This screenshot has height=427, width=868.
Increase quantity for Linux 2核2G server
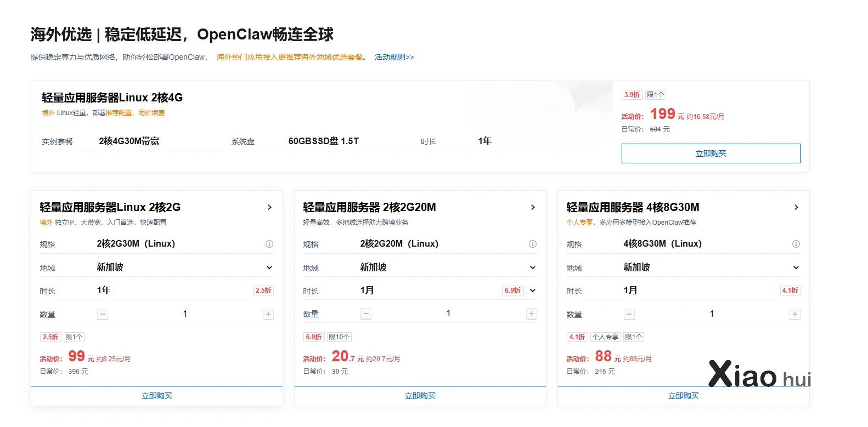point(268,314)
